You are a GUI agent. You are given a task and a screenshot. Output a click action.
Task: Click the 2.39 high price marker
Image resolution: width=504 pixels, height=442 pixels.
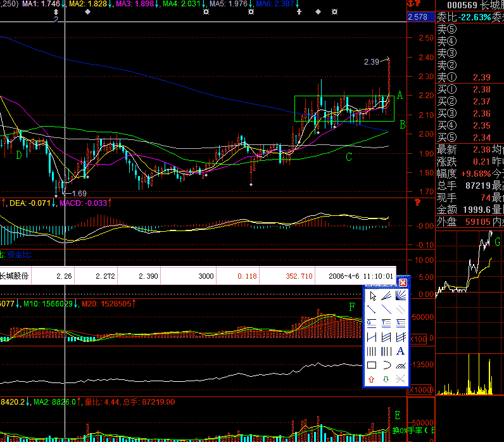372,62
